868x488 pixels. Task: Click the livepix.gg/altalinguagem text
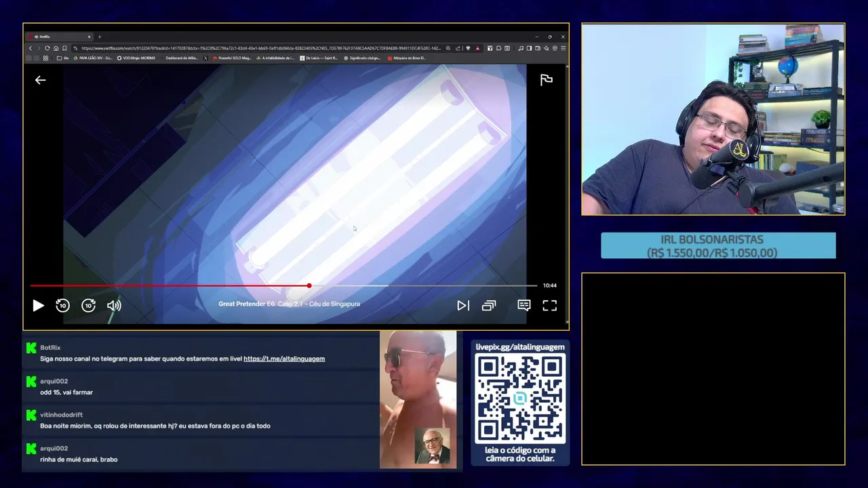tap(520, 347)
